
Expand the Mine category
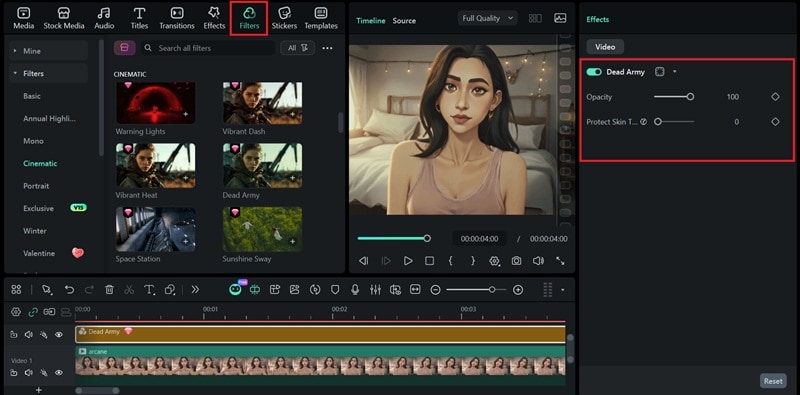[48, 51]
